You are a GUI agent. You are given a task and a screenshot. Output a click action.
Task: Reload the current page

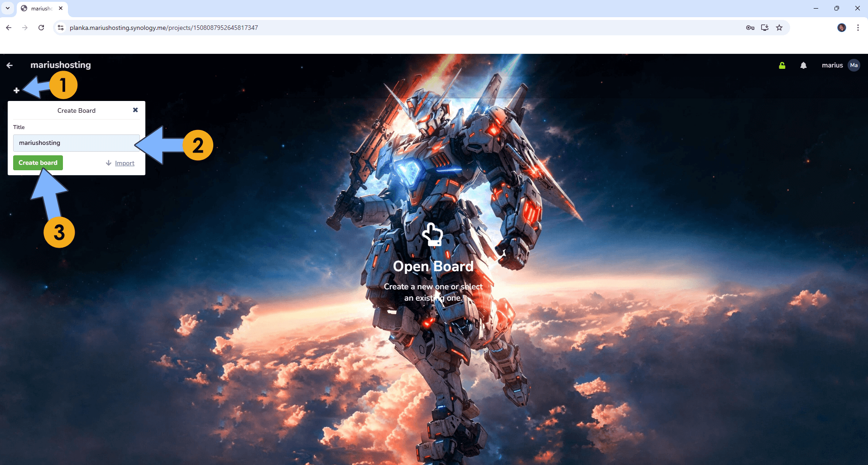coord(41,28)
